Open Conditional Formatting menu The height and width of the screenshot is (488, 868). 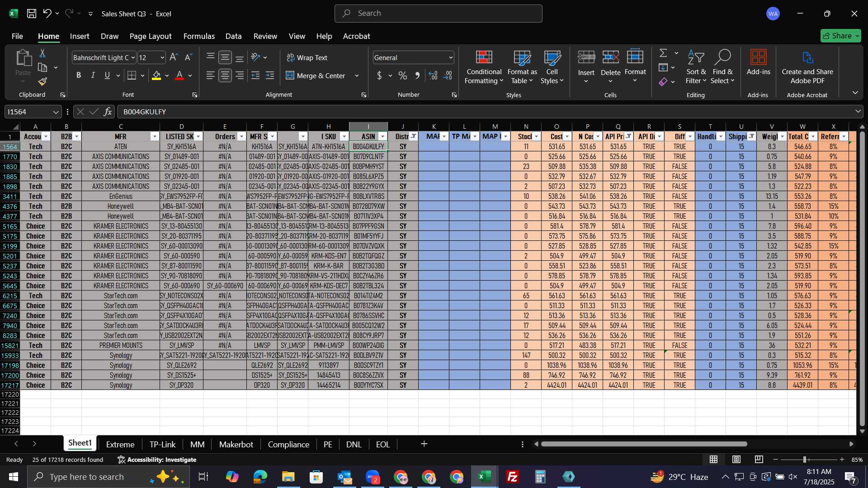coord(484,67)
